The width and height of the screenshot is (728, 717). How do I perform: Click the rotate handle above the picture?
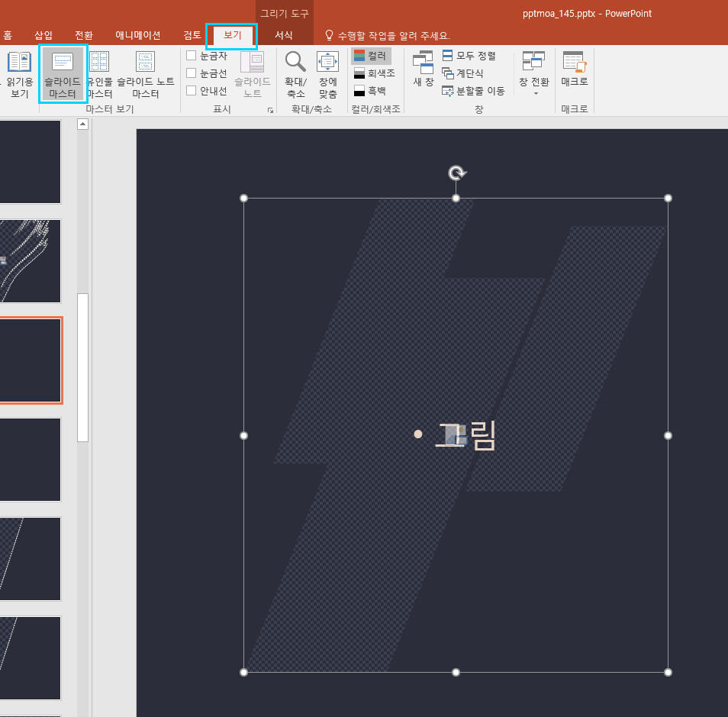[x=456, y=173]
